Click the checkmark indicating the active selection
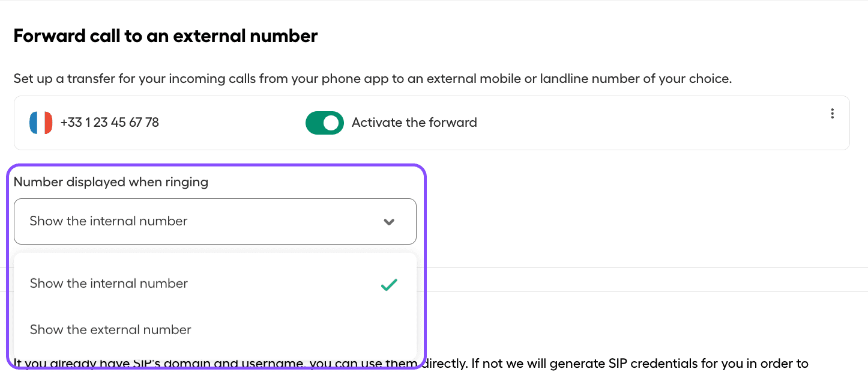The image size is (868, 375). coord(388,284)
